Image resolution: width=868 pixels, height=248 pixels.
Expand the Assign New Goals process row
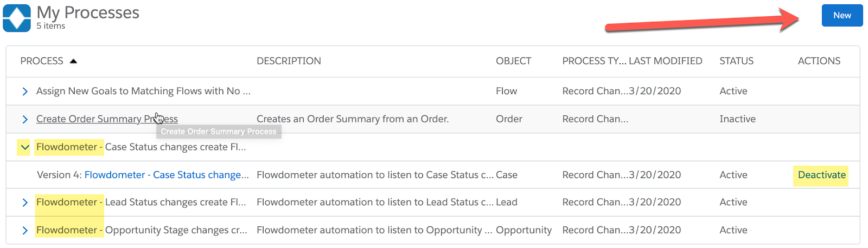pyautogui.click(x=25, y=92)
